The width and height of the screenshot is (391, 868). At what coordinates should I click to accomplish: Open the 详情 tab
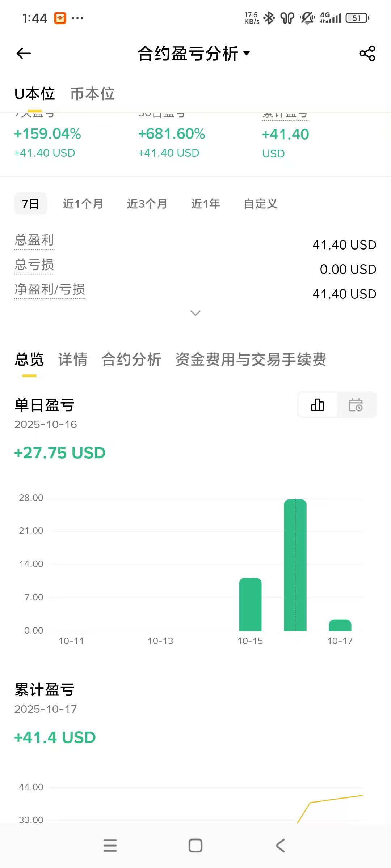73,359
